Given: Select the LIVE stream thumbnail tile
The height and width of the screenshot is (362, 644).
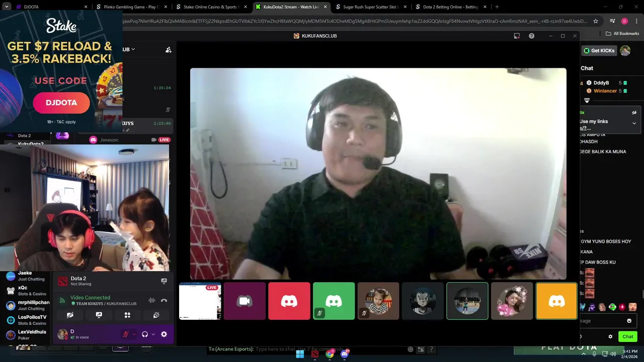Looking at the screenshot, I should (x=200, y=301).
